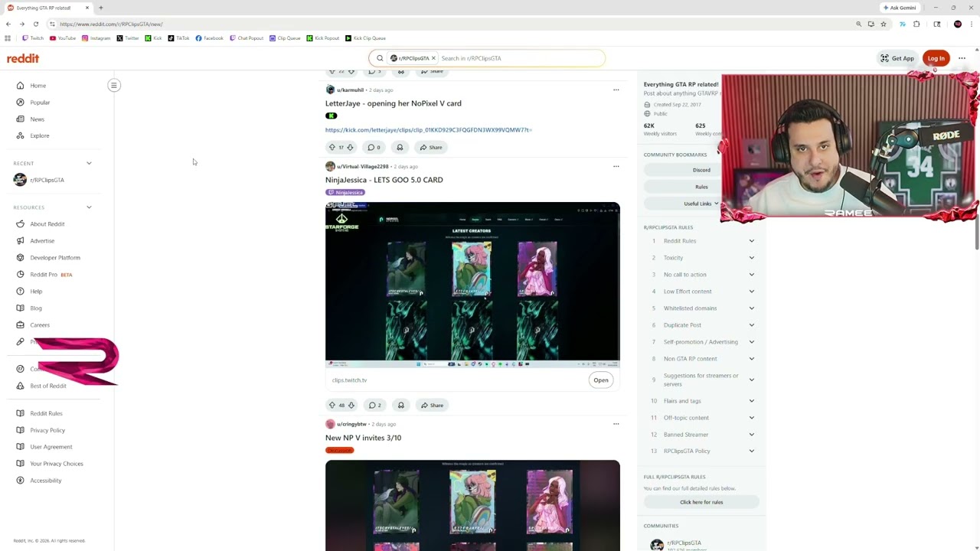This screenshot has width=980, height=551.
Task: Open a new browser tab
Action: [x=100, y=8]
